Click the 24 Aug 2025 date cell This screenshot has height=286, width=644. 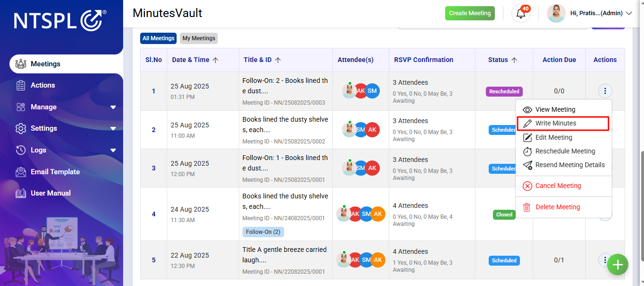pyautogui.click(x=190, y=209)
